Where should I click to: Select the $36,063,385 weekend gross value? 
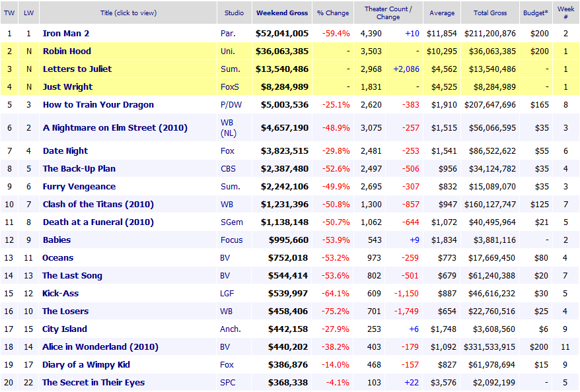click(282, 51)
